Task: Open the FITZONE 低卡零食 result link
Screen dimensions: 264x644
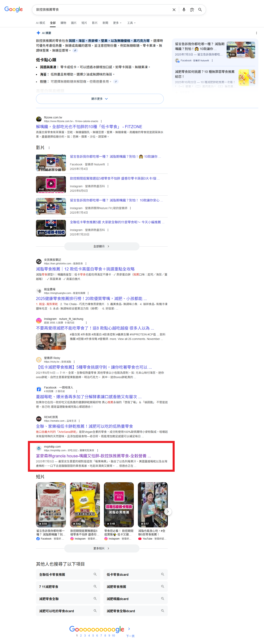Action: [x=89, y=127]
